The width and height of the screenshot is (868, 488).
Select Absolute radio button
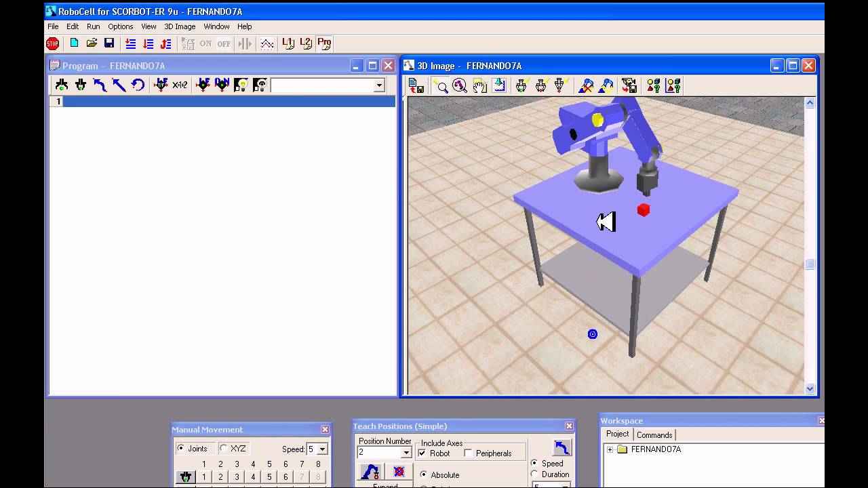coord(424,475)
